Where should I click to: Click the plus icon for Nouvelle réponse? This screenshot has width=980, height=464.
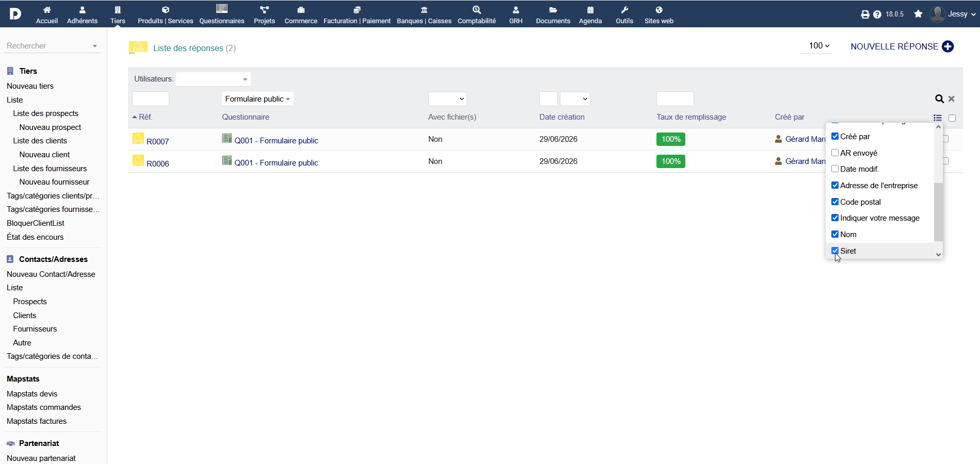[947, 46]
